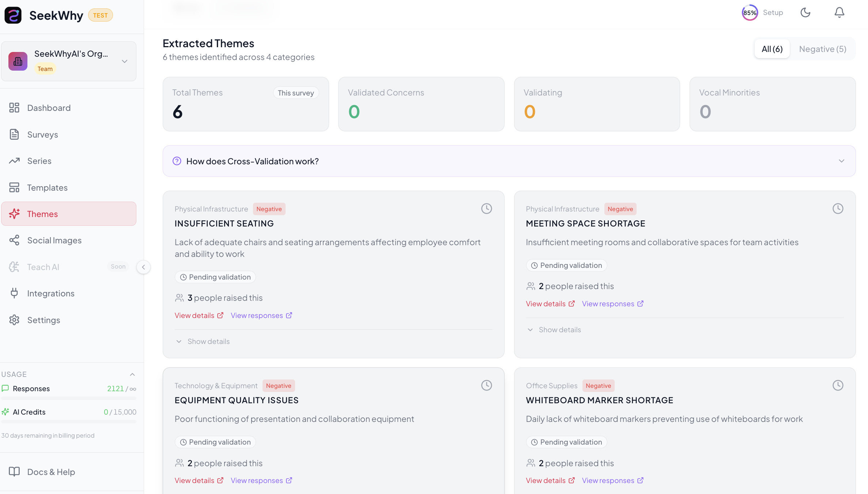Open Surveys menu item
The image size is (868, 494).
click(x=42, y=135)
